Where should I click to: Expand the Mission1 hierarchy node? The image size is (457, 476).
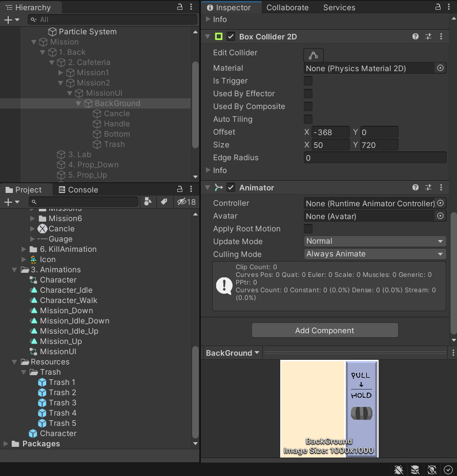coord(60,73)
